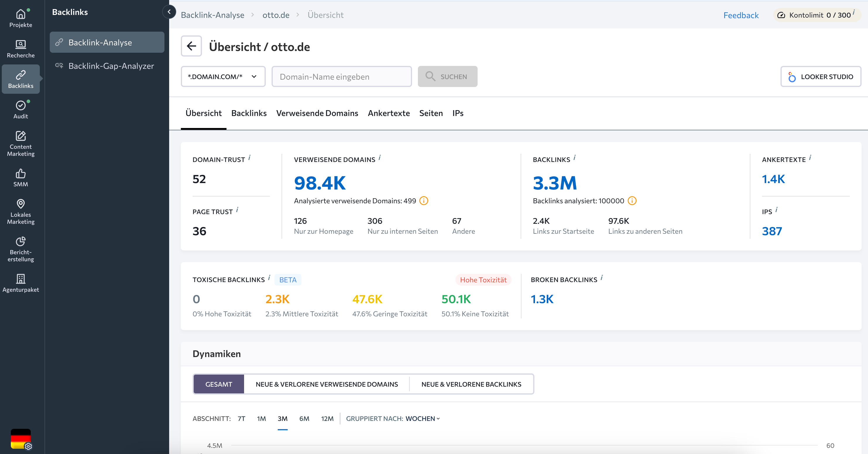Select GESAMT dynamics view

[219, 384]
